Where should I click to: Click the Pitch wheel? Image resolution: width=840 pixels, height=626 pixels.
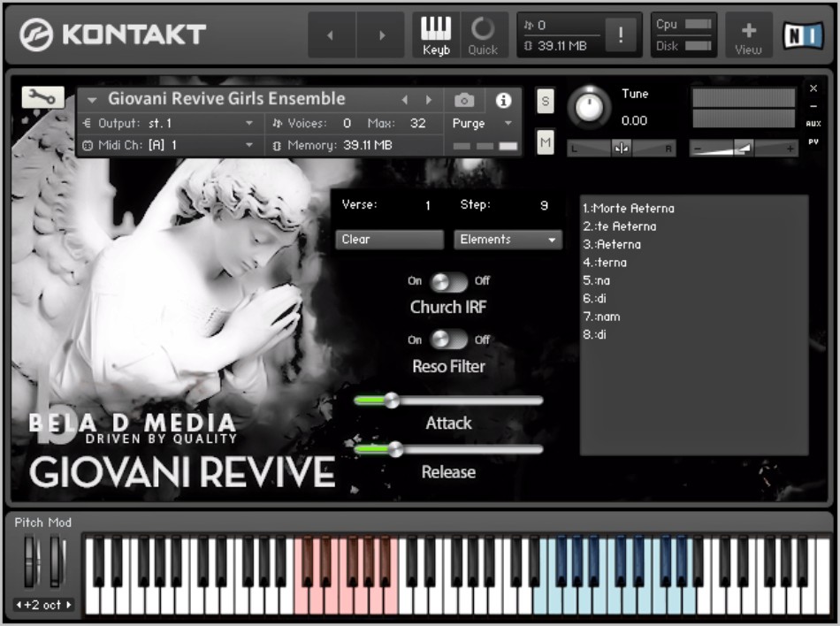32,561
